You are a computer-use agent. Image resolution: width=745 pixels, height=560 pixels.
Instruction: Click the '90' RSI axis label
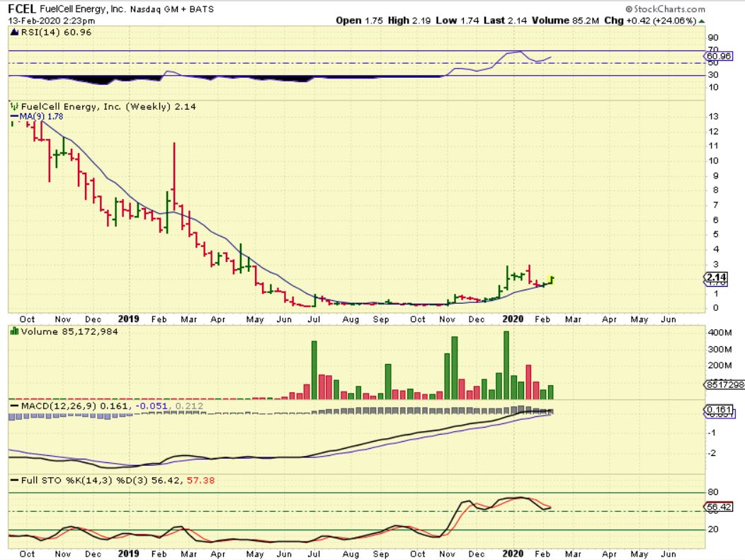[713, 38]
